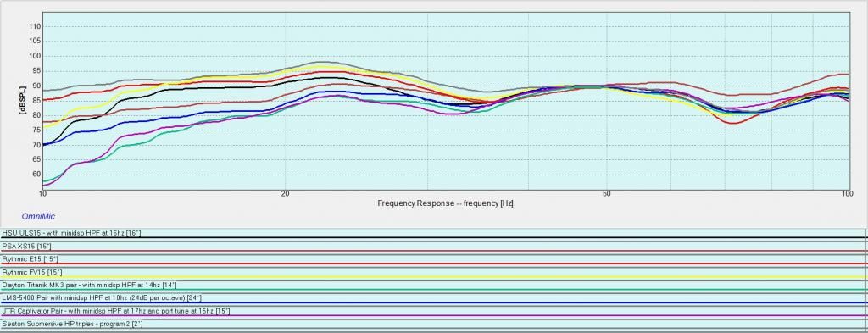Click the Frequency Response axis title
868x333 pixels.
coord(445,203)
